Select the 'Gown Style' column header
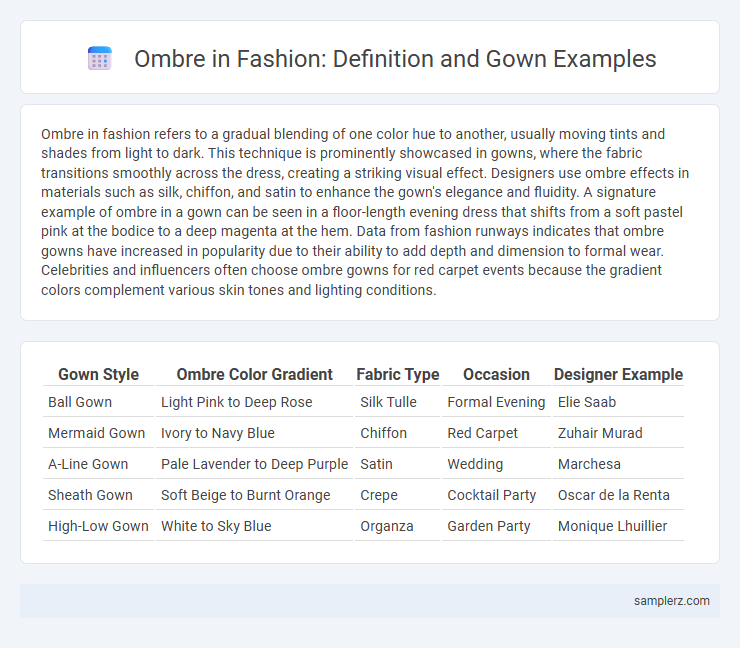 tap(98, 374)
